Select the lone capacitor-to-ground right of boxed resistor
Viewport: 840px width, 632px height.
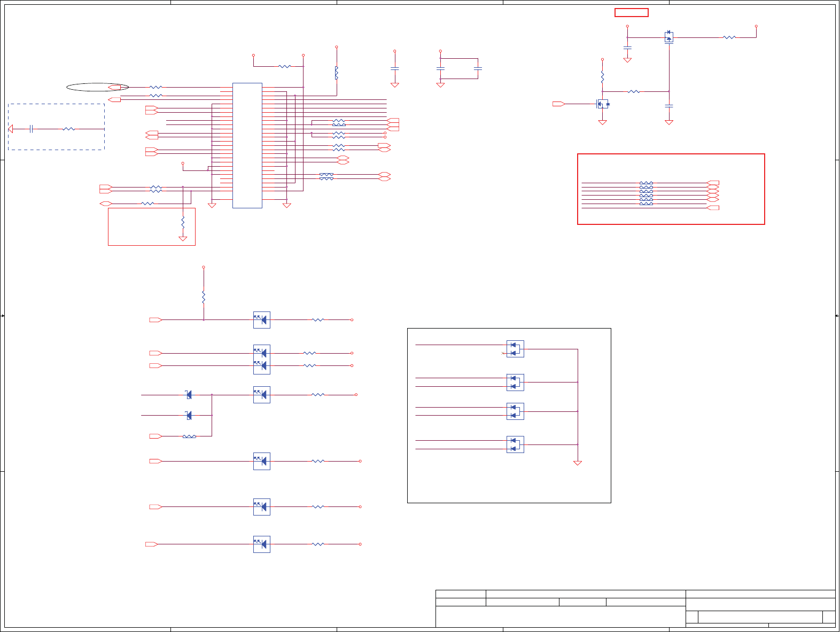pyautogui.click(x=395, y=69)
